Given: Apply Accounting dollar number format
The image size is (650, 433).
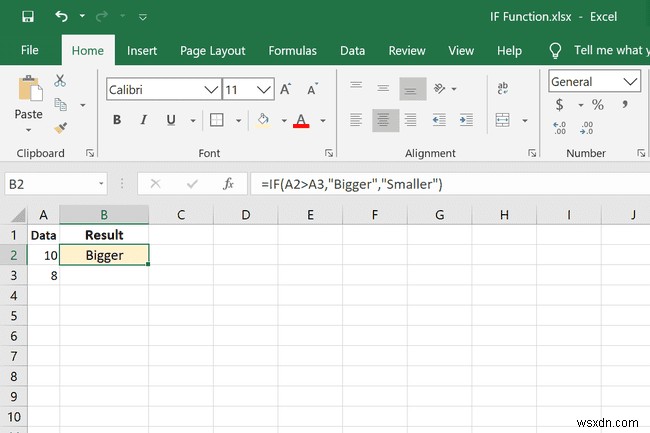Looking at the screenshot, I should tap(559, 105).
